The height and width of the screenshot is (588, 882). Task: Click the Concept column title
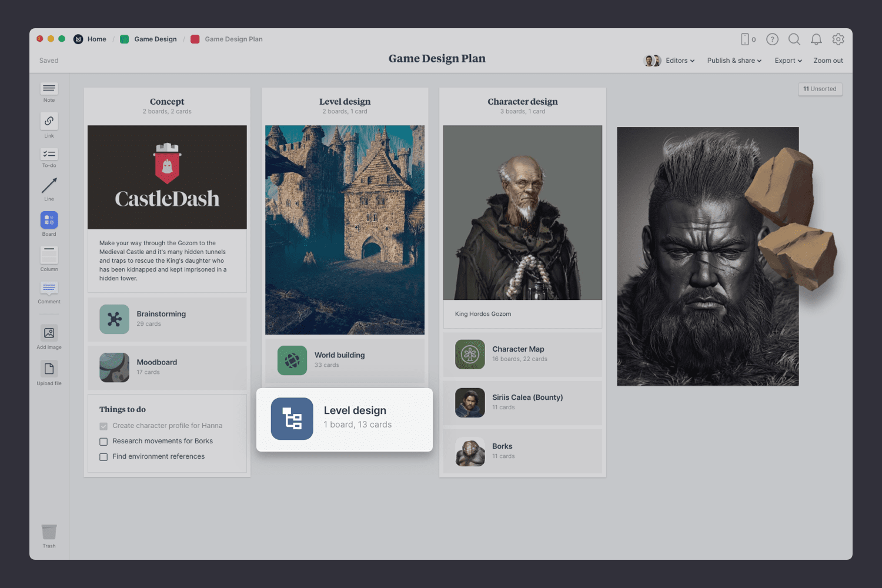click(167, 102)
